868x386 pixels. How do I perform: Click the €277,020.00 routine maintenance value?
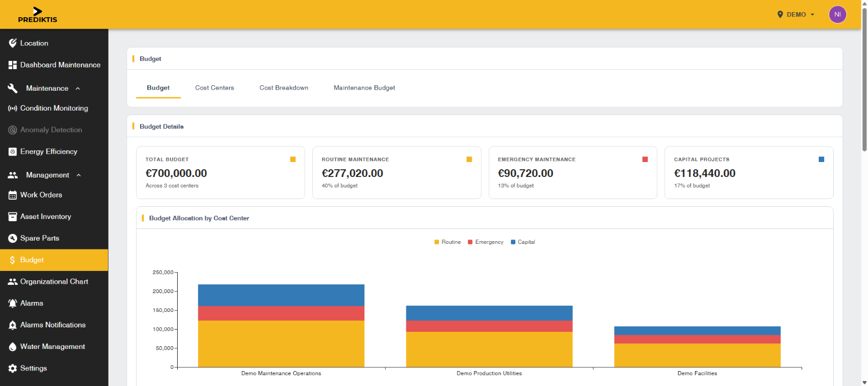352,173
